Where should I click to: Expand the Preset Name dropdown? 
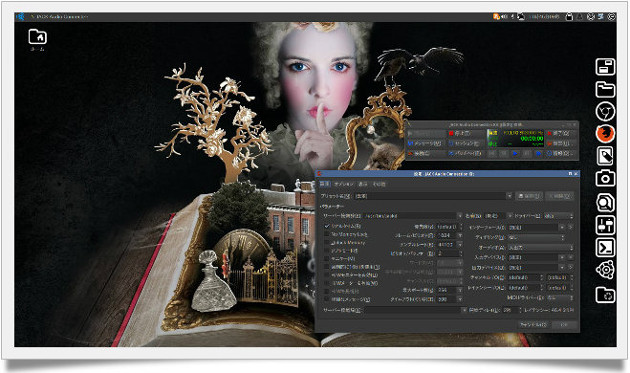point(509,196)
